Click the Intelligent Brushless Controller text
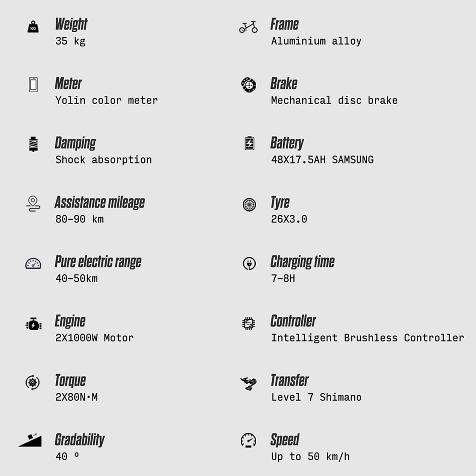476x476 pixels. tap(367, 338)
